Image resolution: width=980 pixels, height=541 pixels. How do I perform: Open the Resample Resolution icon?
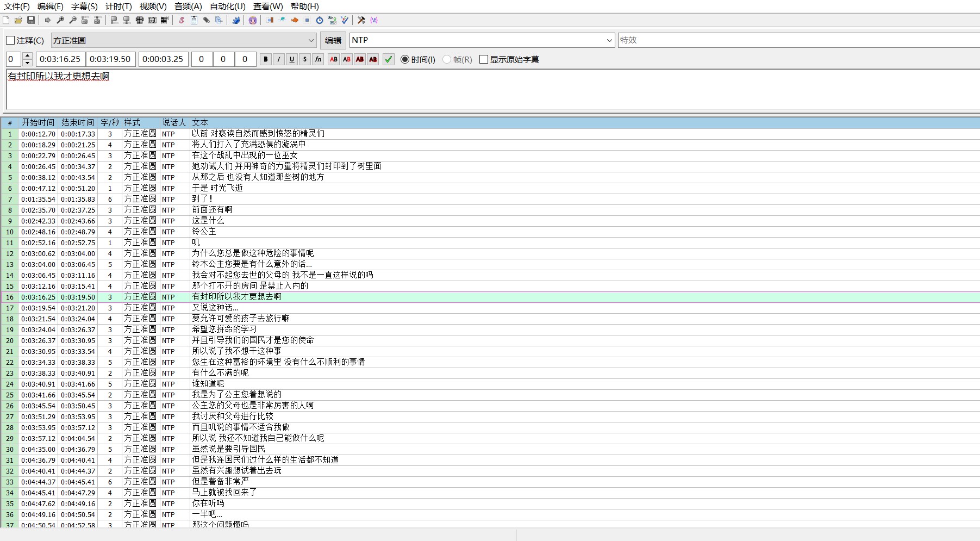coord(307,20)
